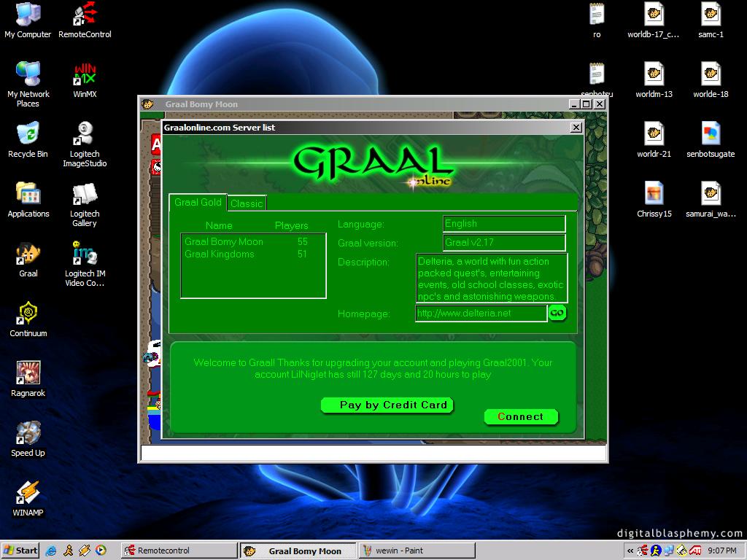747x560 pixels.
Task: Launch the Winamp desktop shortcut
Action: [28, 494]
